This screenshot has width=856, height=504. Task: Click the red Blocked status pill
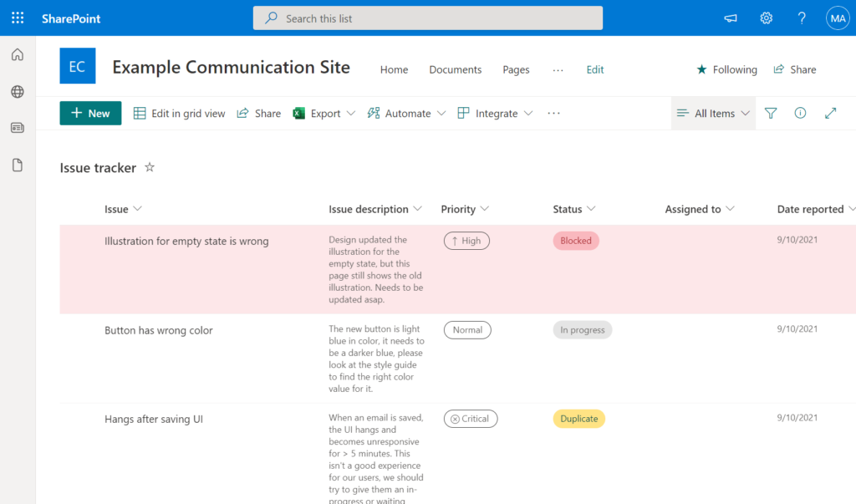tap(576, 241)
